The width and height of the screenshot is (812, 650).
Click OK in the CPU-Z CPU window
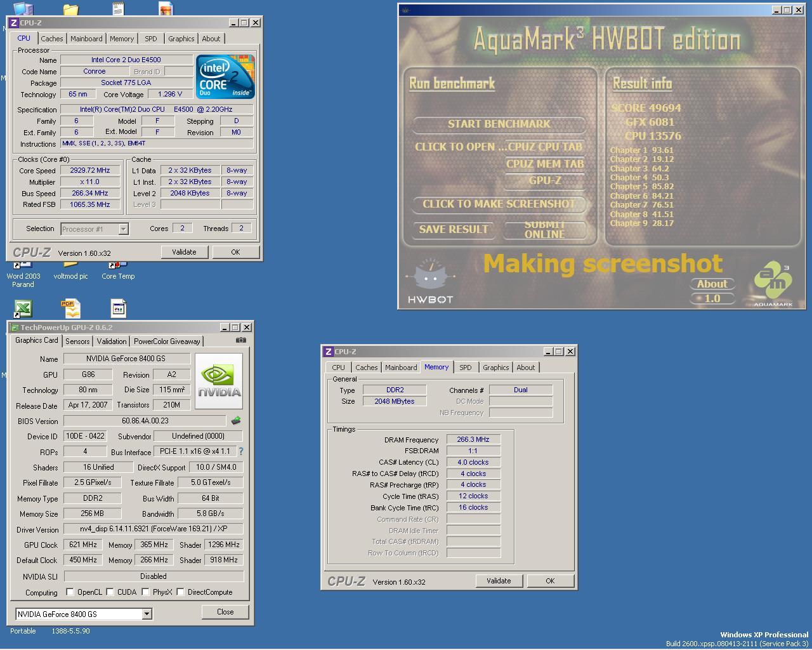235,252
